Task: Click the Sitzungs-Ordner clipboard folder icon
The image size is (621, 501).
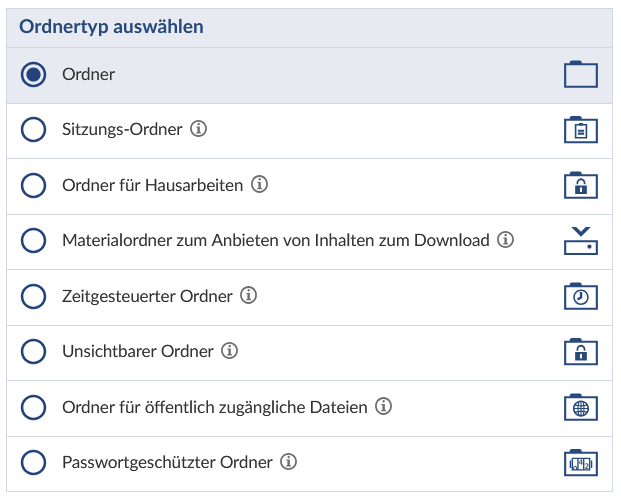Action: click(x=580, y=131)
